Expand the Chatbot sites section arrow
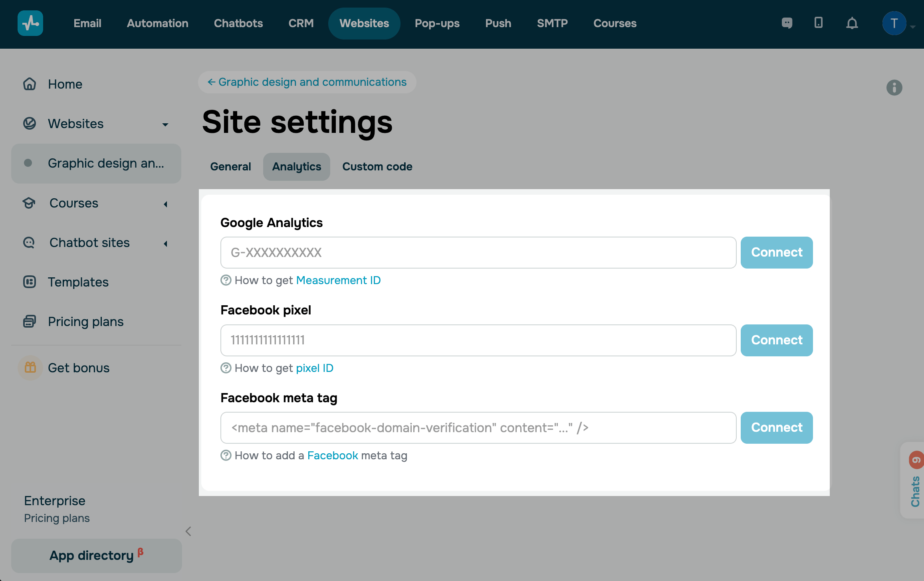 coord(165,243)
